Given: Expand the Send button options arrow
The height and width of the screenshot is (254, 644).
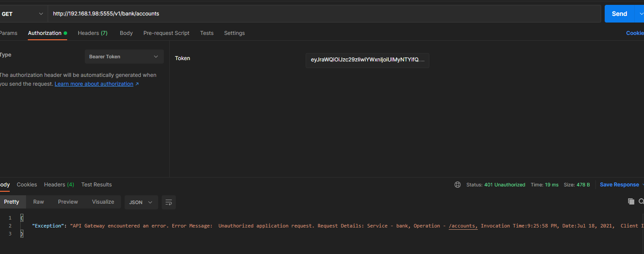Looking at the screenshot, I should pyautogui.click(x=640, y=14).
